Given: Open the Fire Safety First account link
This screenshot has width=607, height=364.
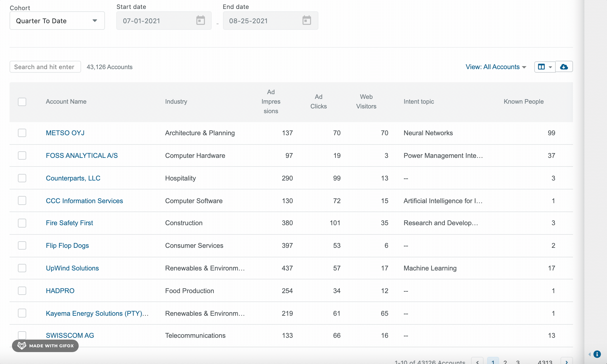Looking at the screenshot, I should [69, 223].
